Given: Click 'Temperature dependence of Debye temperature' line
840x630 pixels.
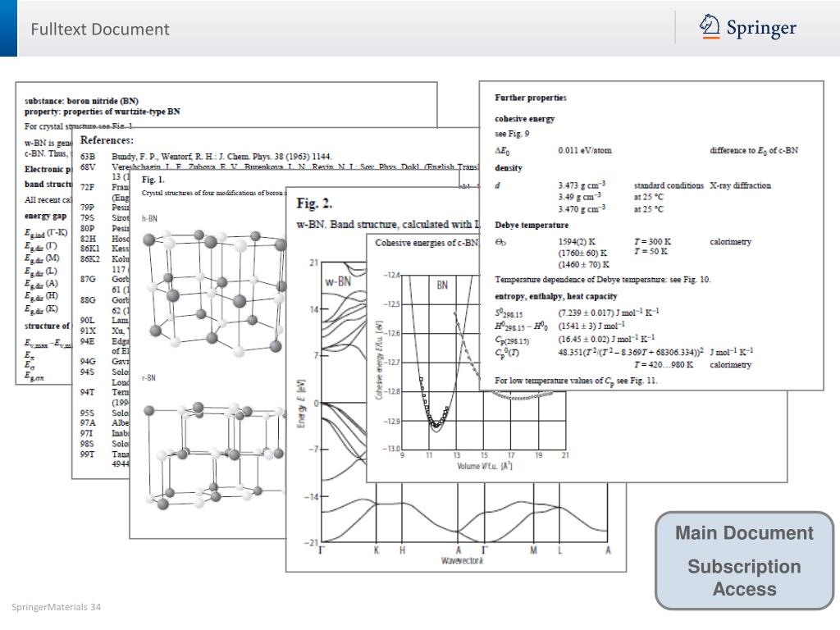Looking at the screenshot, I should coord(603,279).
